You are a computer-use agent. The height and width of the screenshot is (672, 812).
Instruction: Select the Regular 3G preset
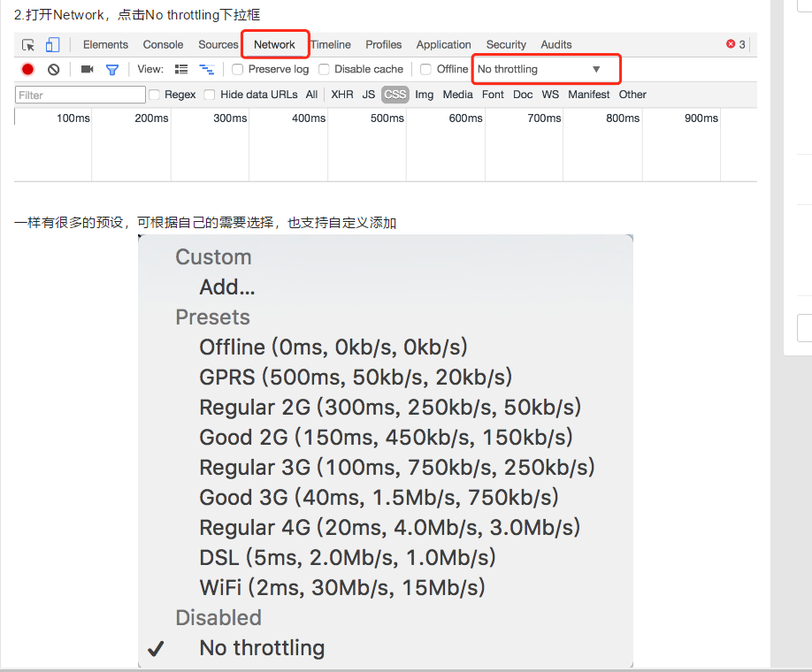(397, 467)
